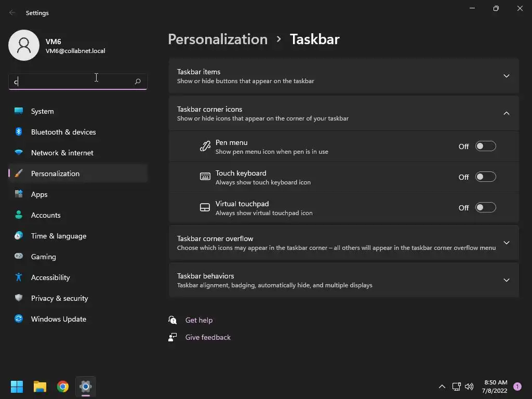Open the Give feedback link
Image resolution: width=532 pixels, height=399 pixels.
point(208,337)
